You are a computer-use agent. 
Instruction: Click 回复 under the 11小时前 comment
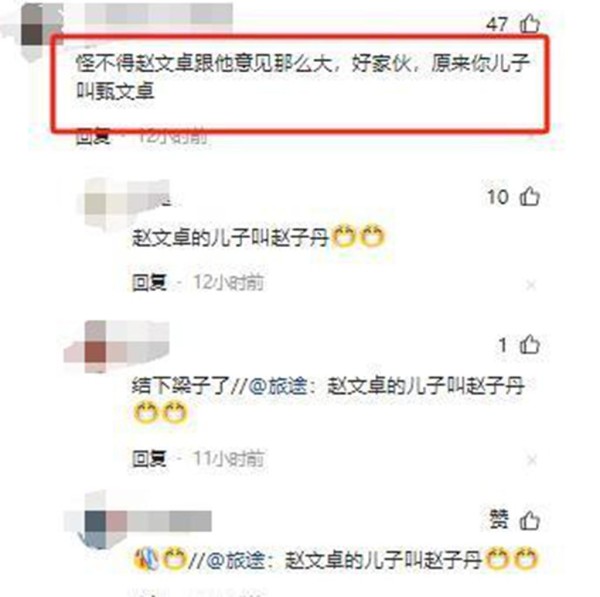149,458
